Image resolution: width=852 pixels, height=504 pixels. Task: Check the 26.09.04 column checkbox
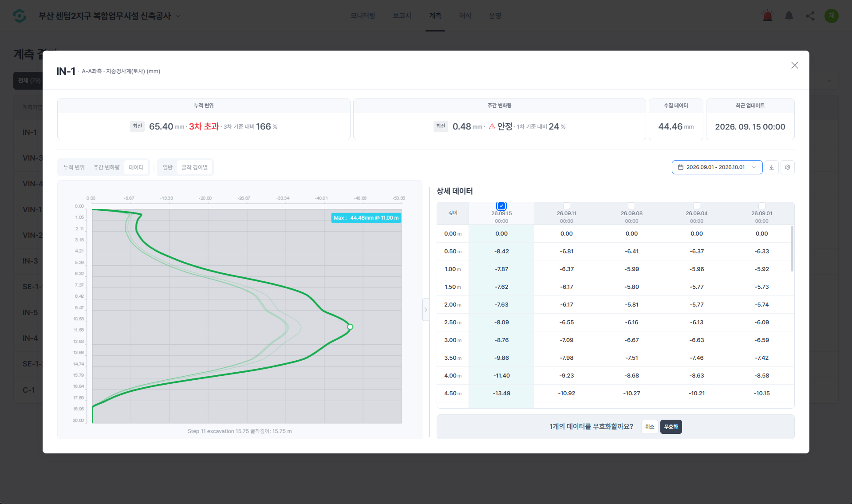[x=697, y=206]
